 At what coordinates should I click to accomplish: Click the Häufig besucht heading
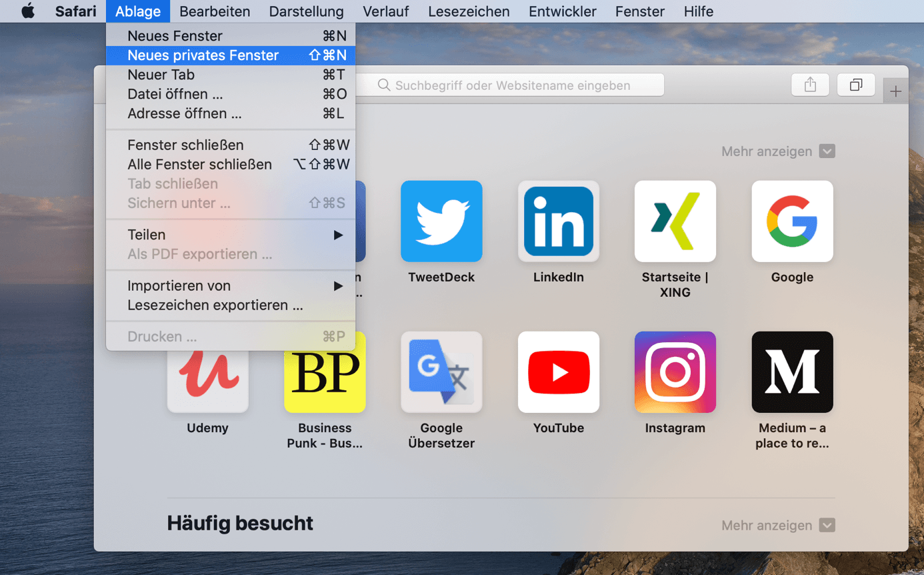(240, 523)
